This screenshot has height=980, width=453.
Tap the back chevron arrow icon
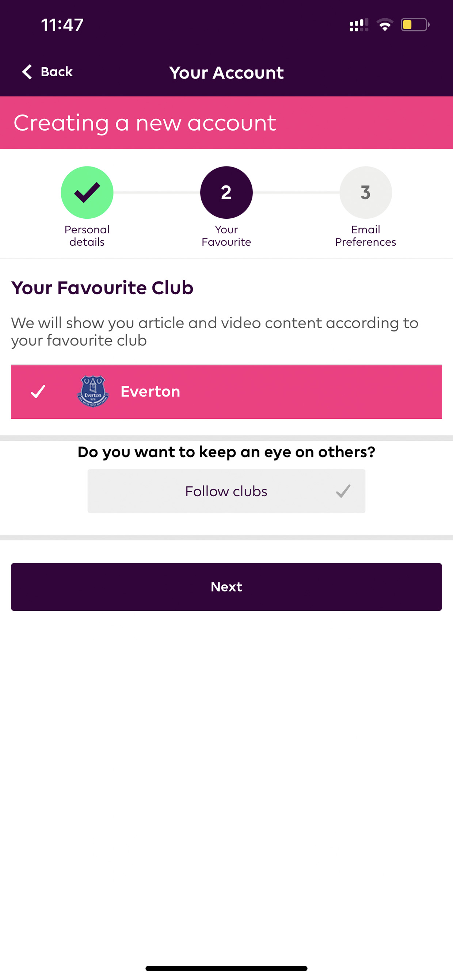pyautogui.click(x=27, y=72)
